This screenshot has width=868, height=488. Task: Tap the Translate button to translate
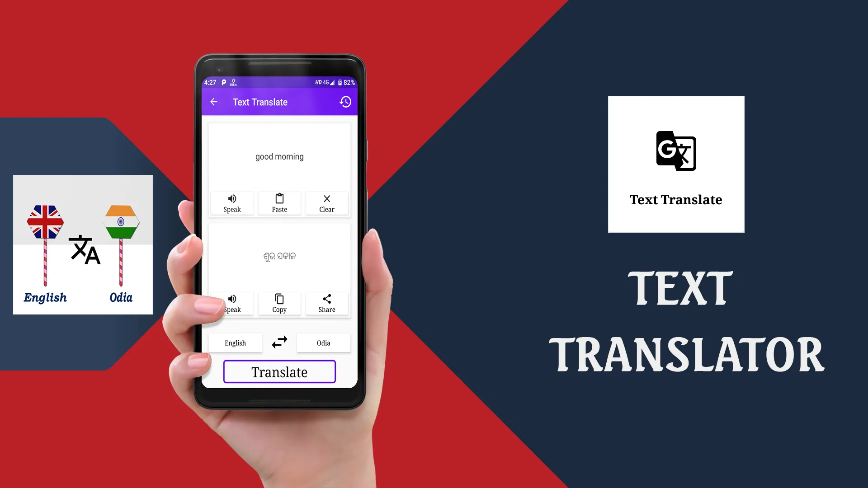(x=279, y=372)
